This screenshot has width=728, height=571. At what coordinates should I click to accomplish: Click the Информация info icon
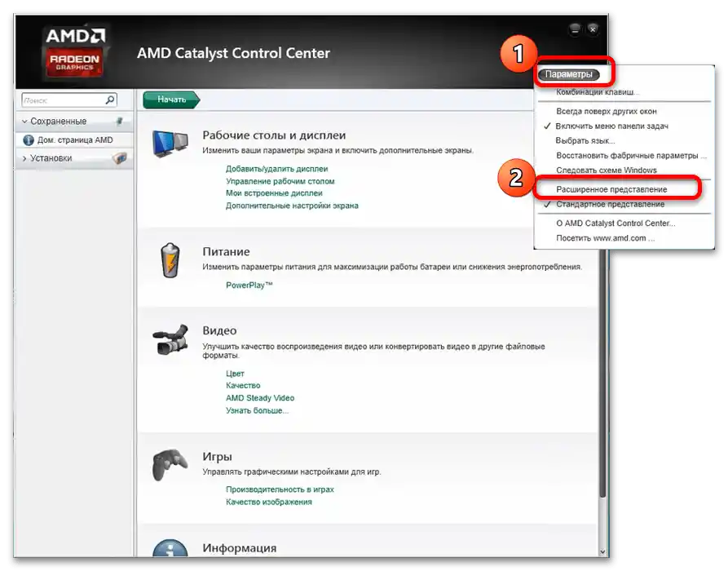click(170, 548)
